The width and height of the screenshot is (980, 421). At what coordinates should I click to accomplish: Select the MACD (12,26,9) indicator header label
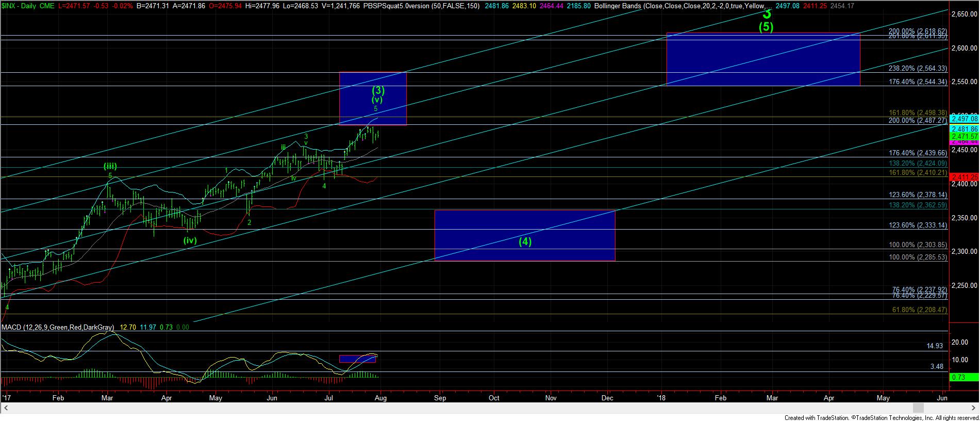click(58, 327)
